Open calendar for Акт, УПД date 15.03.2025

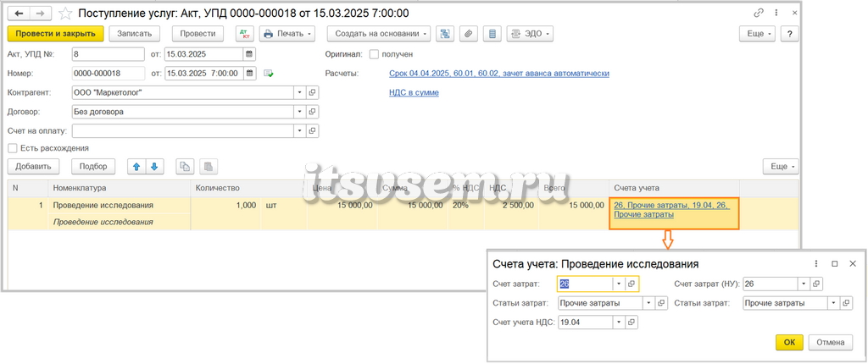(x=249, y=54)
